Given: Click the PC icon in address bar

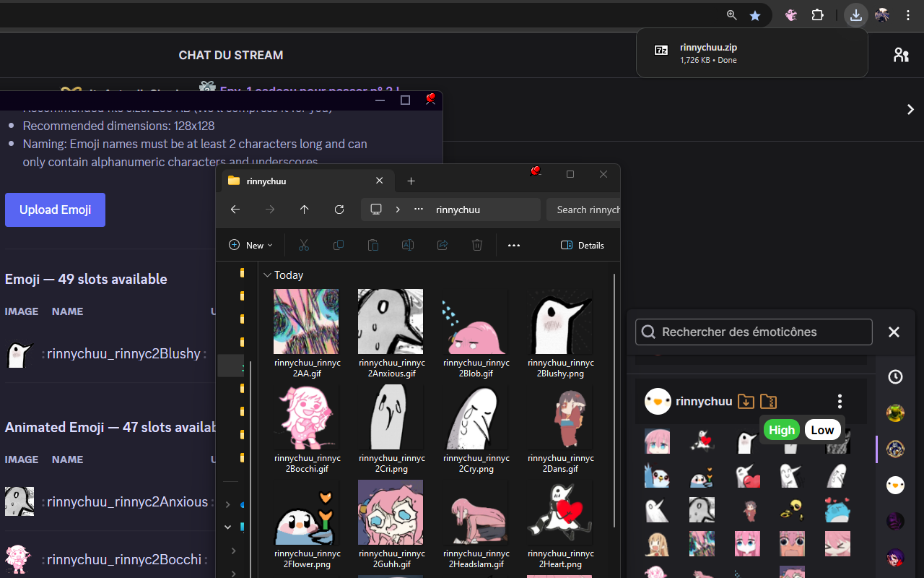Looking at the screenshot, I should pos(376,210).
